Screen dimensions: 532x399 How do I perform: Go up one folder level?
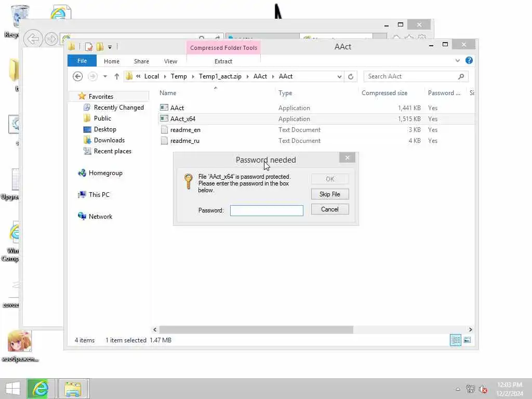(x=117, y=76)
